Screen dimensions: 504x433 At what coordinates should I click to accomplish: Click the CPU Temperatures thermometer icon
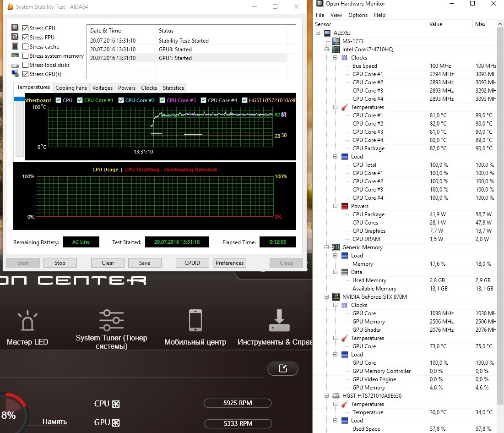pyautogui.click(x=345, y=107)
